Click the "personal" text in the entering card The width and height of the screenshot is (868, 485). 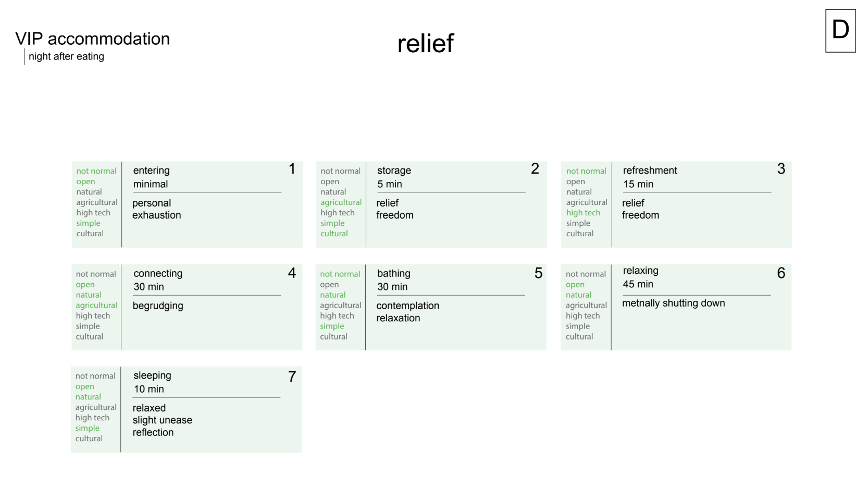click(x=151, y=203)
